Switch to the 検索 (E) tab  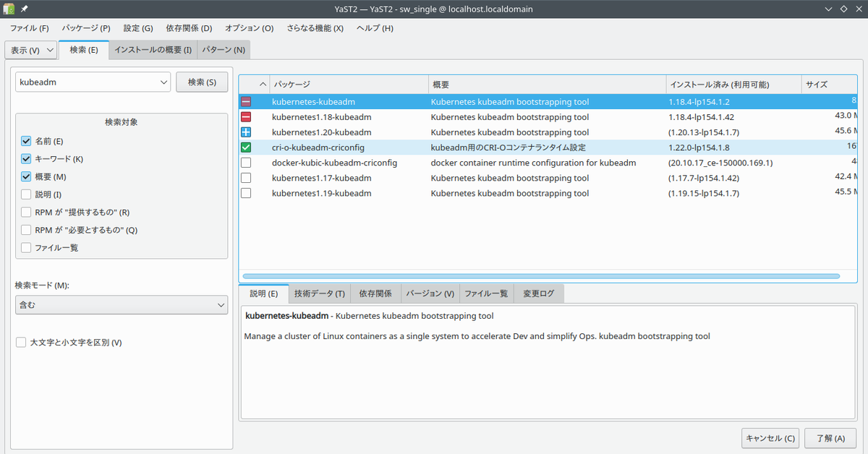coord(84,50)
